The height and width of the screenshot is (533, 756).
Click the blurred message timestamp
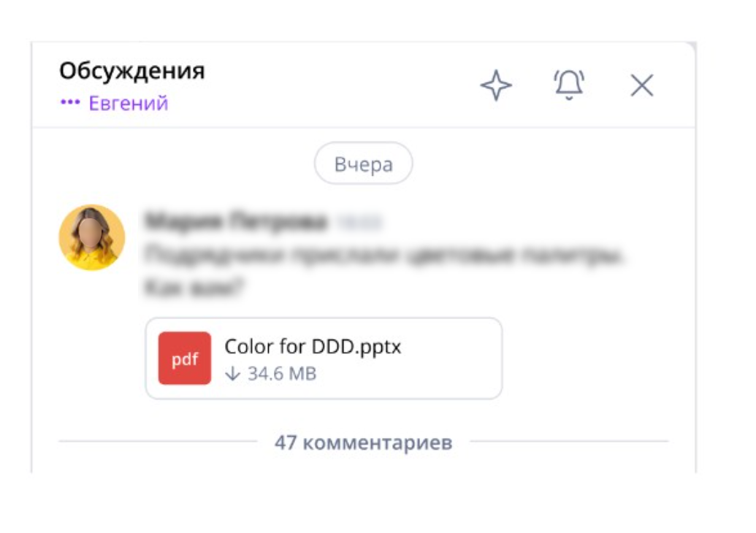click(358, 222)
